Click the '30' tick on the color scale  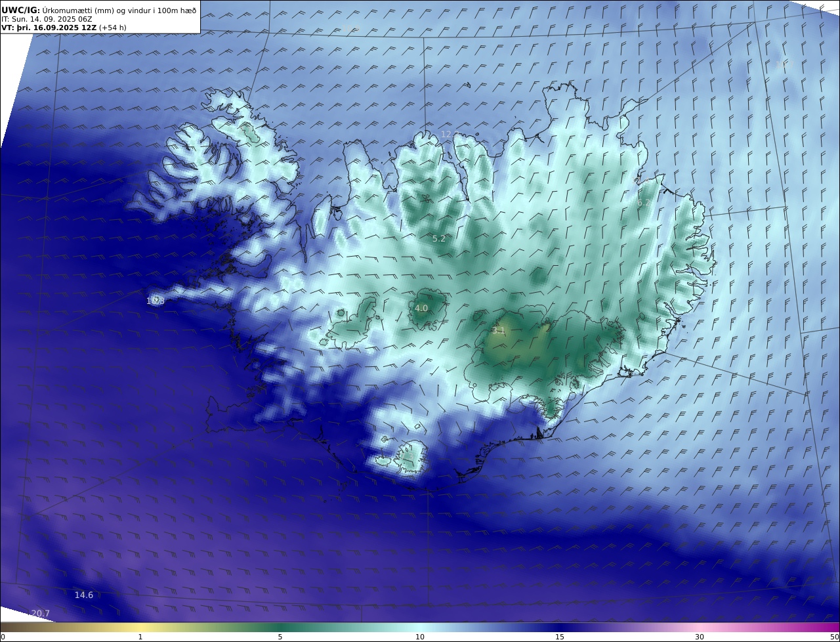click(x=700, y=637)
